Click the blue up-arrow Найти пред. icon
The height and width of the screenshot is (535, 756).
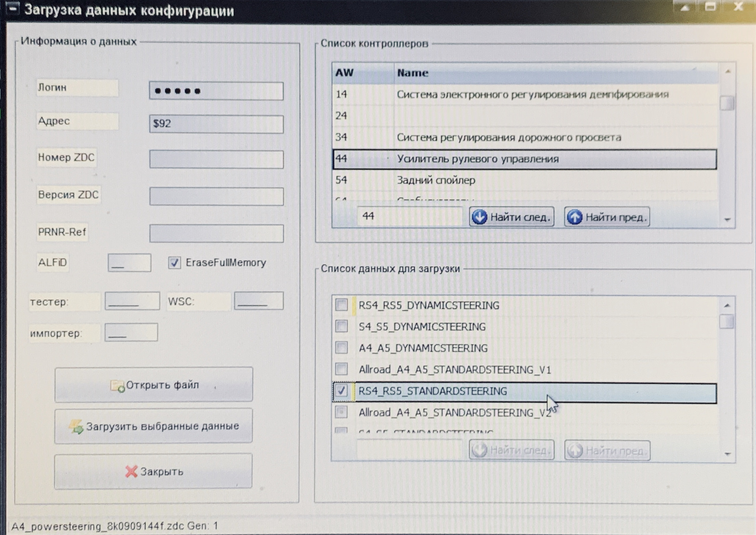point(574,217)
